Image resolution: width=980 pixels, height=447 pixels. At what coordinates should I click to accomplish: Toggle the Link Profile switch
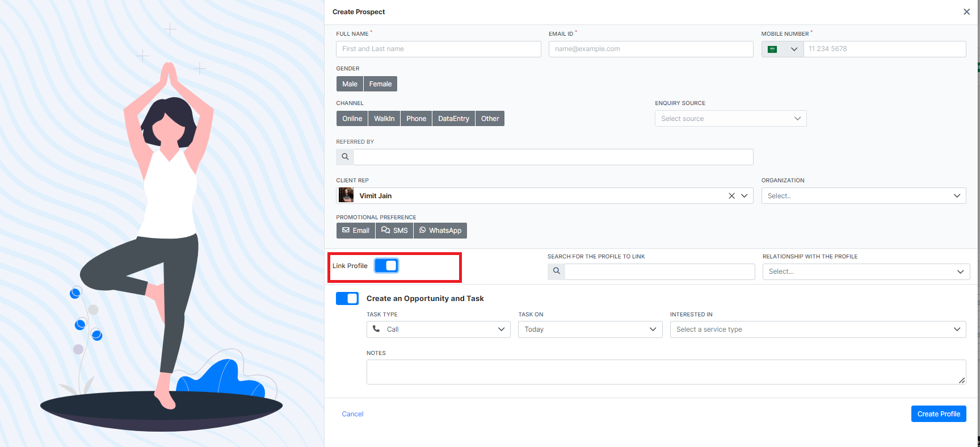(x=386, y=266)
